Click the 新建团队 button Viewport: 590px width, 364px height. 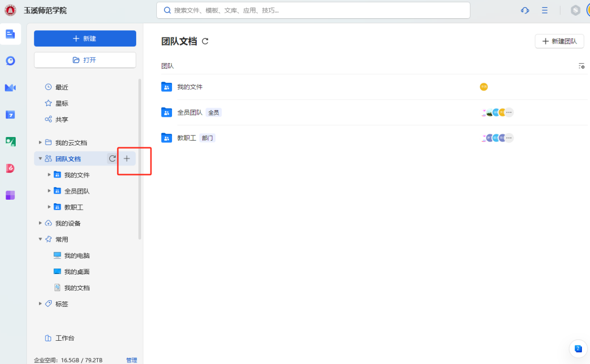559,41
